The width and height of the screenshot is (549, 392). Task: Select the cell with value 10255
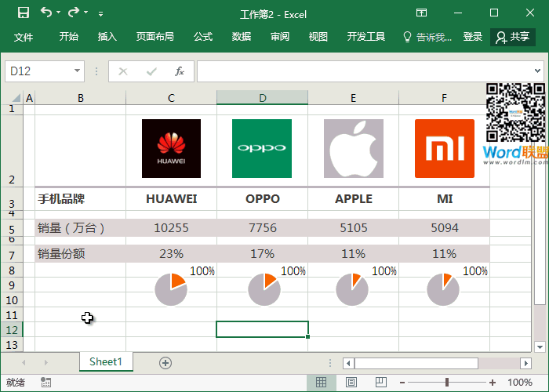pos(171,228)
